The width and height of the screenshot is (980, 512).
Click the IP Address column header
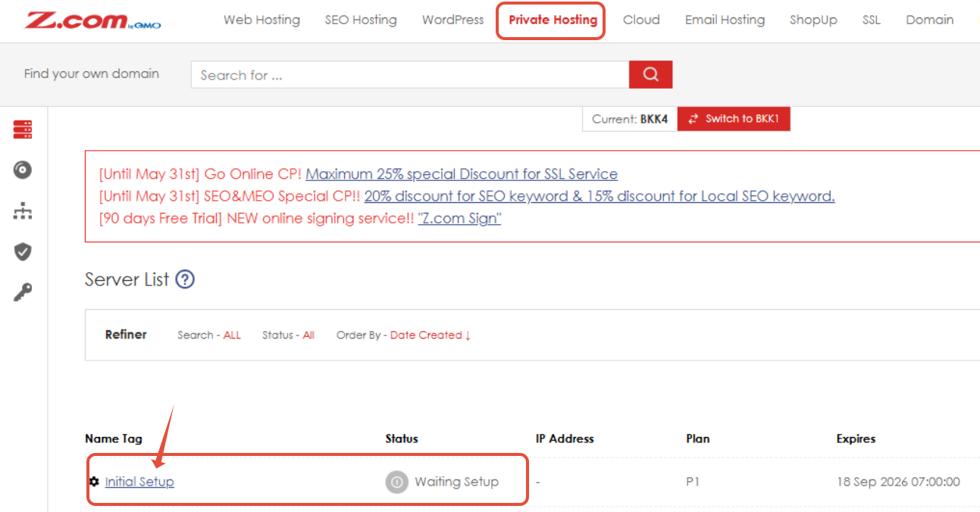565,439
